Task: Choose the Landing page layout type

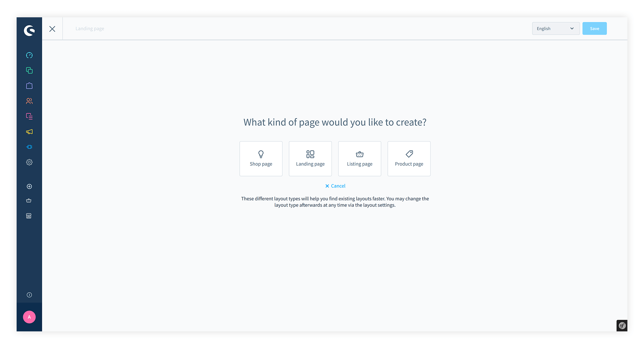Action: click(x=310, y=159)
